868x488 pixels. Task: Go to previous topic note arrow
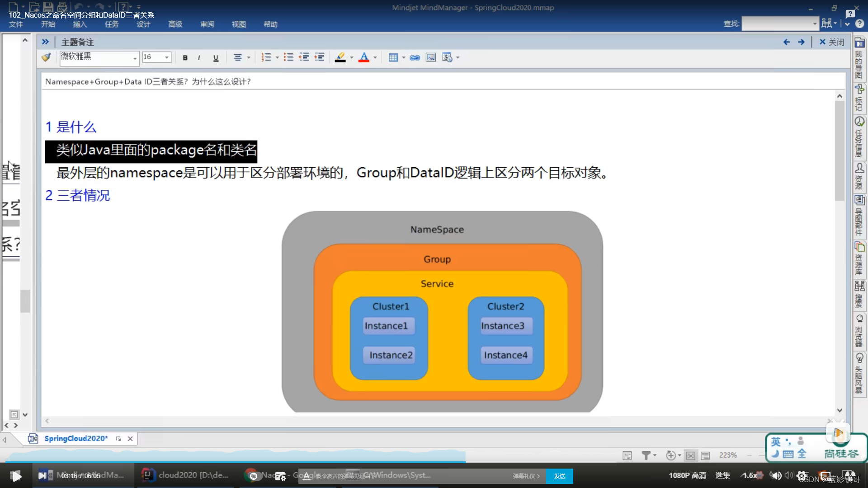tap(787, 42)
